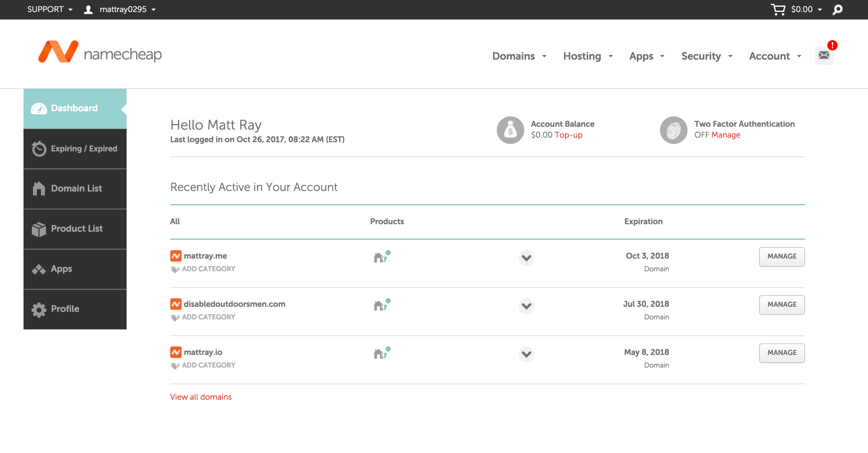The width and height of the screenshot is (868, 453).
Task: Click ADD CATEGORY under mattray.me
Action: click(x=209, y=269)
